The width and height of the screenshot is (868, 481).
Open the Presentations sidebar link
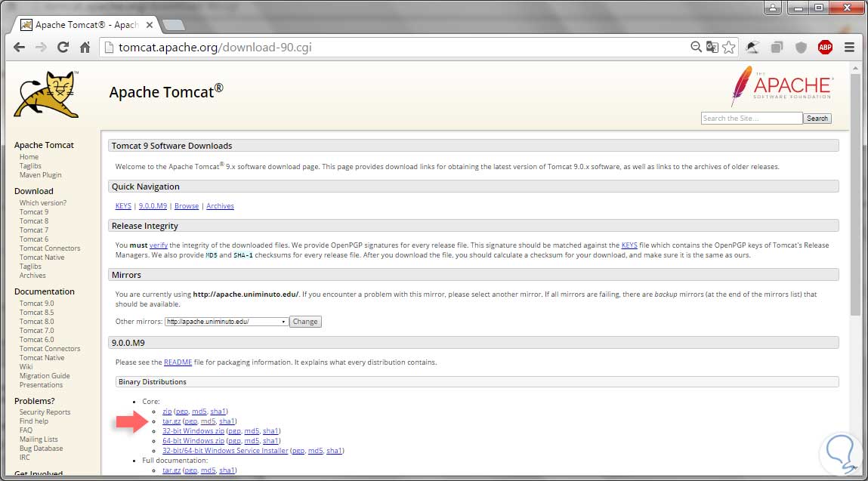point(41,385)
